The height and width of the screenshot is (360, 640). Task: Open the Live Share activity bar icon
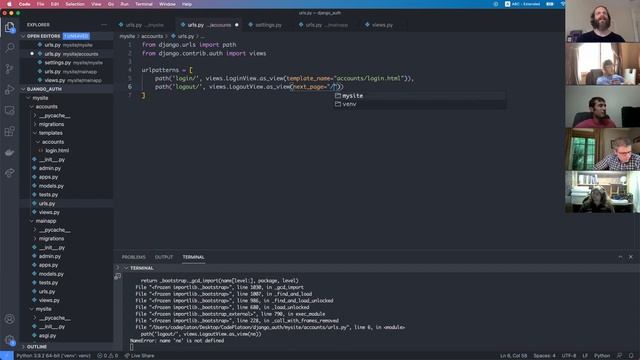[x=9, y=173]
